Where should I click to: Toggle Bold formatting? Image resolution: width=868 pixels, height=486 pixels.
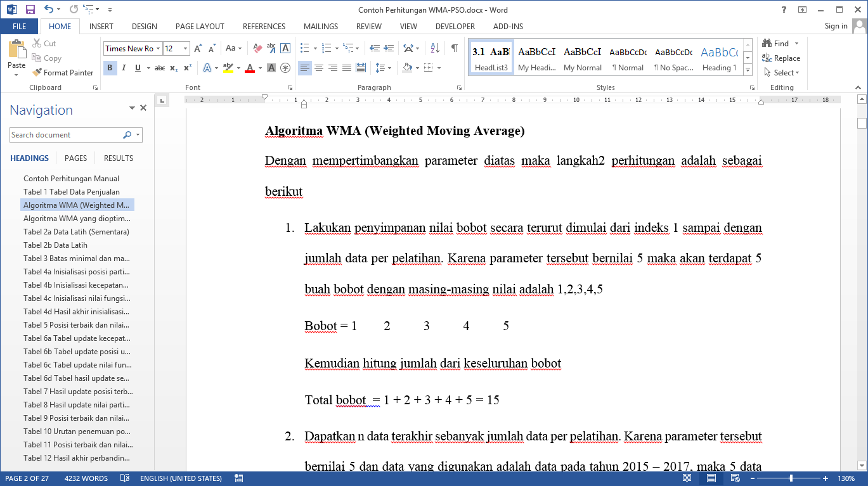pos(110,68)
